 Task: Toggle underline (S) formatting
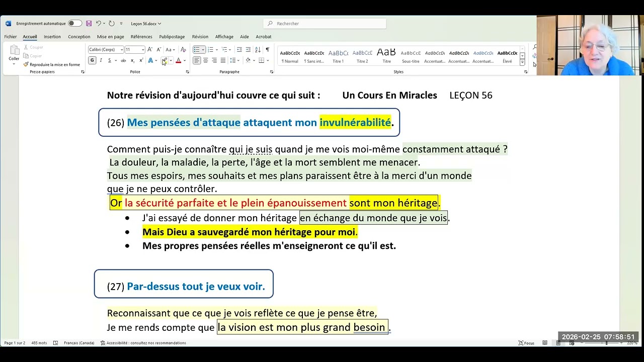click(x=109, y=60)
